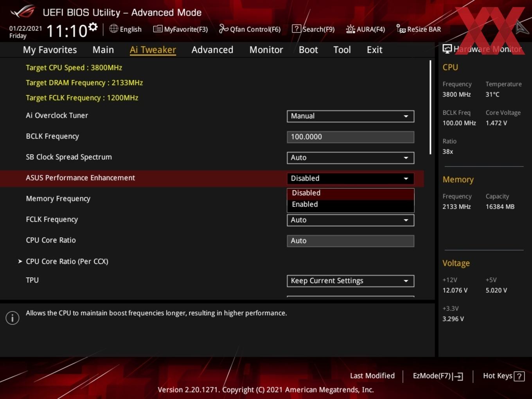Open the Tool tab
Screen dimensions: 532x399
click(x=342, y=50)
